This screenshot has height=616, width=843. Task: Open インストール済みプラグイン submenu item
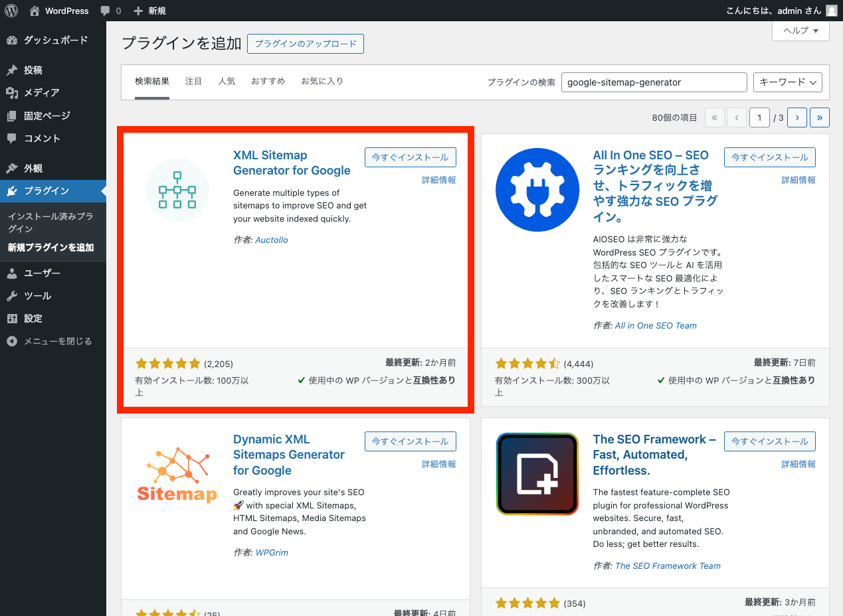pyautogui.click(x=50, y=222)
